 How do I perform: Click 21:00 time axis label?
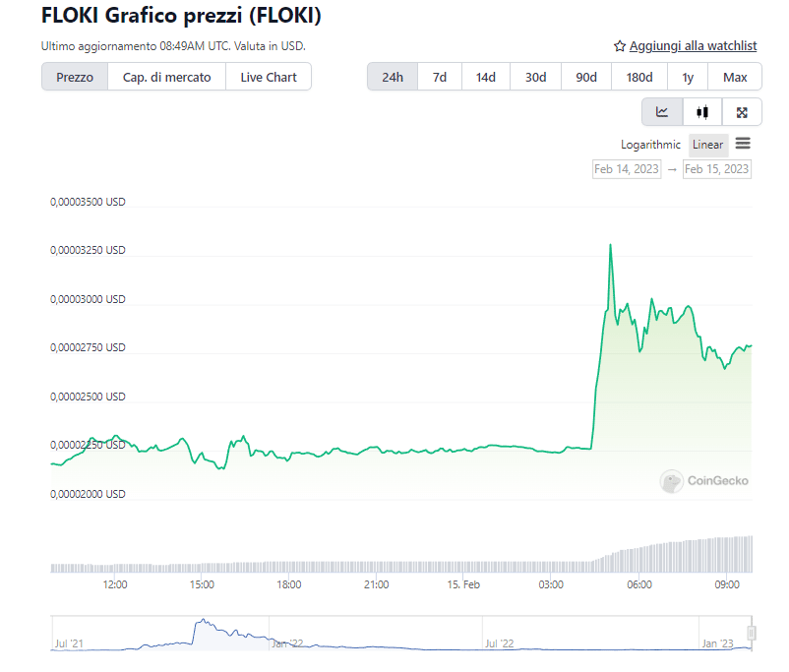point(377,584)
